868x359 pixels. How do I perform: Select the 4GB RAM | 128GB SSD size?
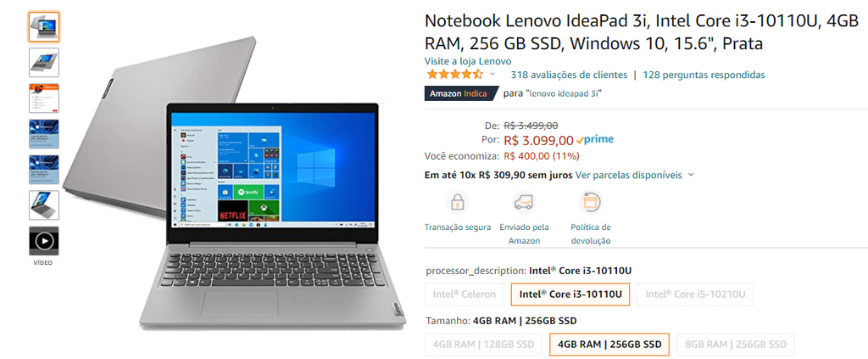(483, 344)
